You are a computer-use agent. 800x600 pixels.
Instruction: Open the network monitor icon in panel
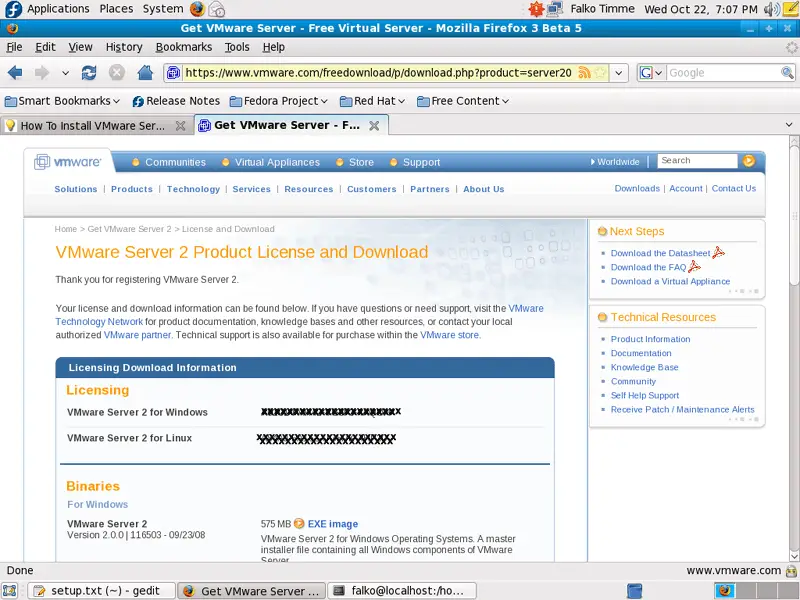[x=554, y=9]
